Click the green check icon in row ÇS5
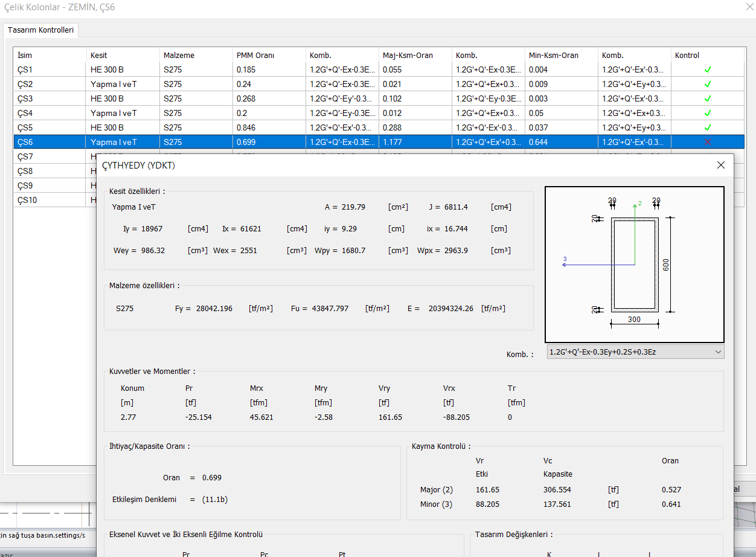The height and width of the screenshot is (557, 756). [x=708, y=127]
